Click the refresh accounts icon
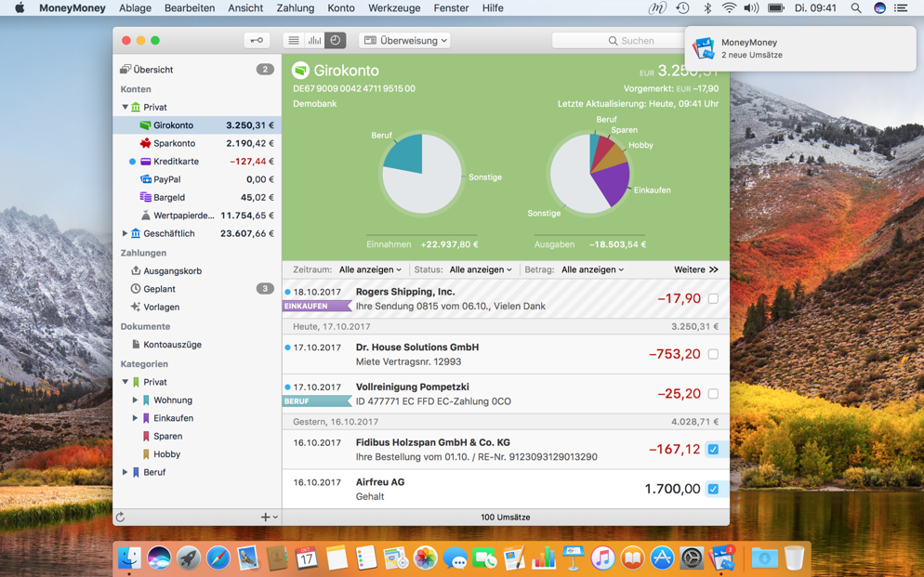 tap(120, 517)
